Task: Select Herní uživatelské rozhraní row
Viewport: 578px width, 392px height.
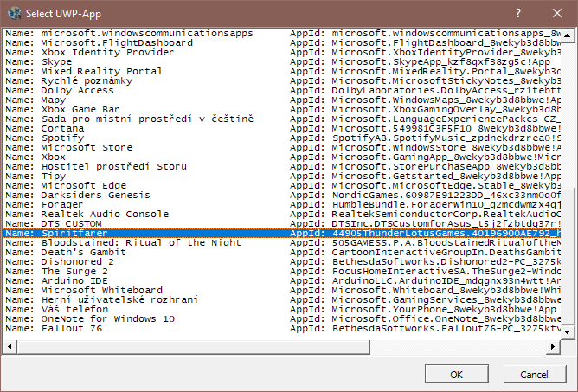Action: click(x=281, y=299)
